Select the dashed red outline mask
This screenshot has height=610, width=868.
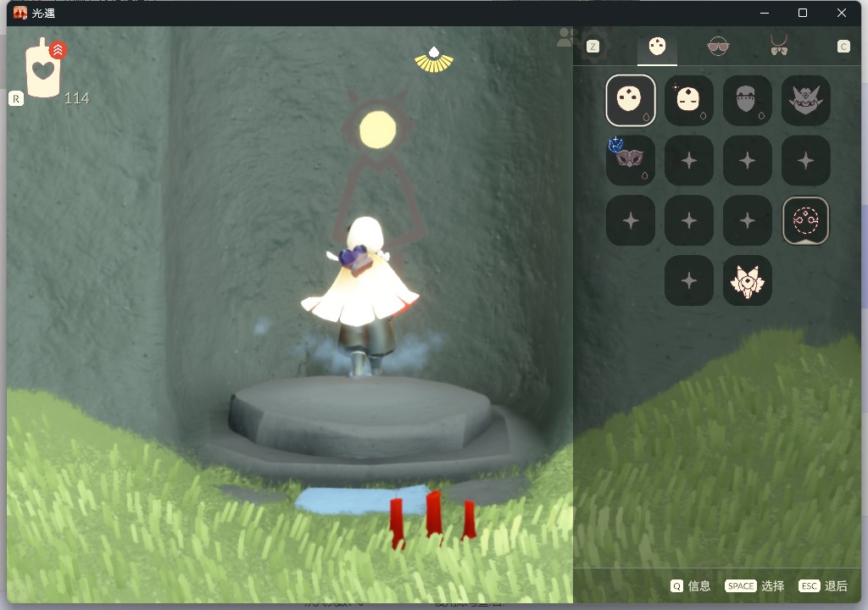[x=806, y=220]
